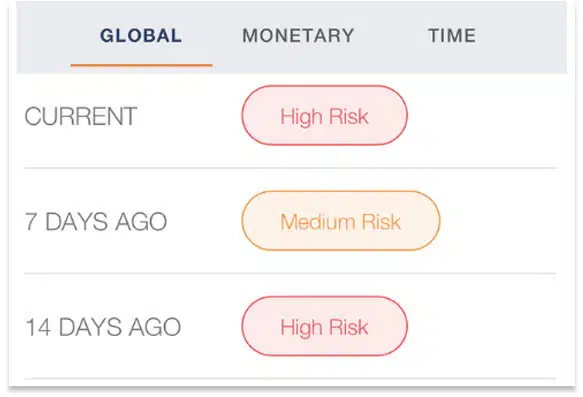The height and width of the screenshot is (397, 583).
Task: Click tab bar gap between GLOBAL and MONETARY
Action: pos(212,36)
